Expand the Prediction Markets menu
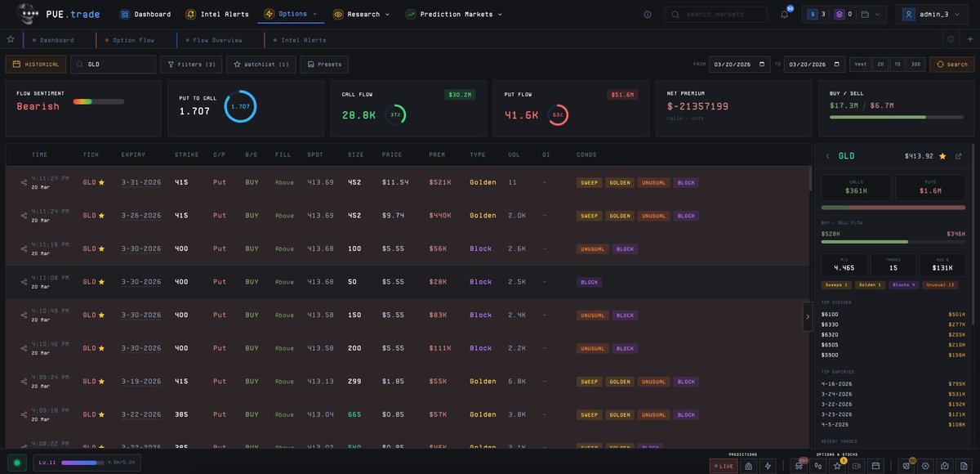This screenshot has width=980, height=474. click(x=454, y=14)
